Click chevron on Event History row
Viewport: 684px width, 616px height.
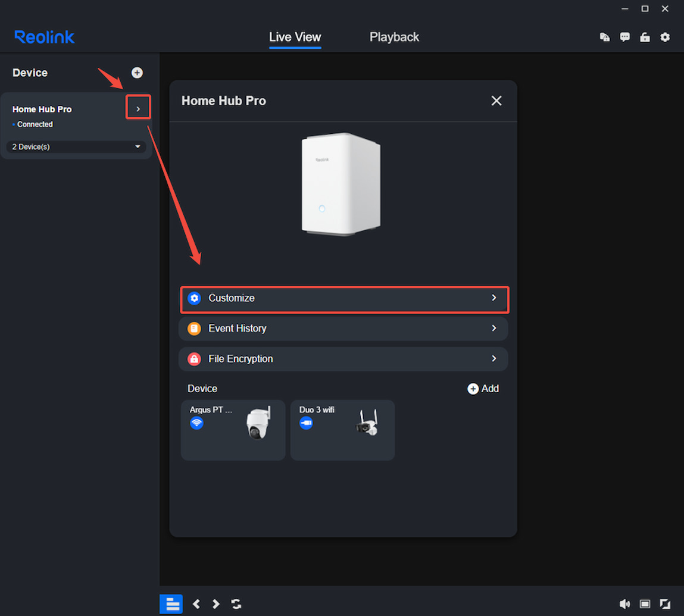click(x=494, y=328)
